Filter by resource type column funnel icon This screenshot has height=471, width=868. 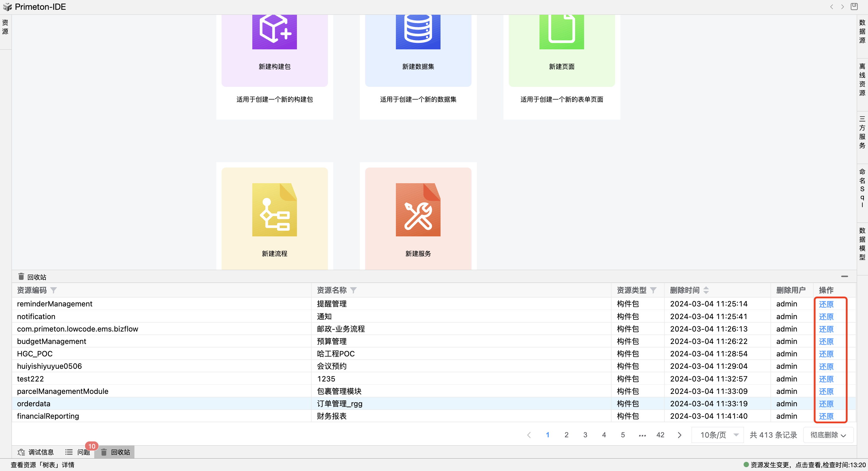653,290
